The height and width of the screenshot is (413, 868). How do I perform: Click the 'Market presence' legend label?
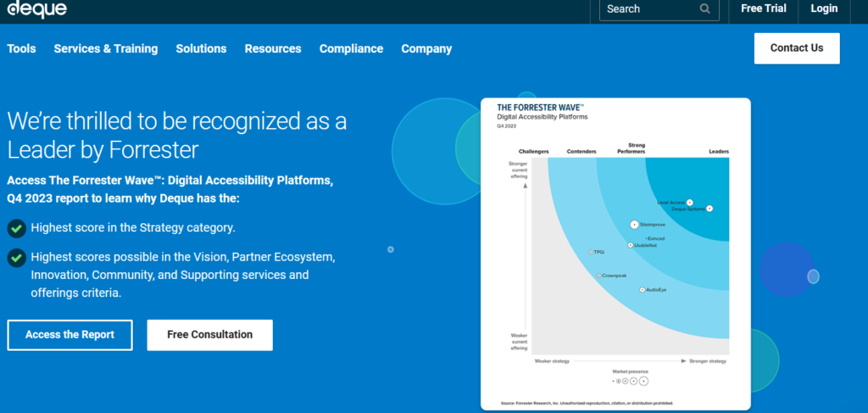pos(630,371)
